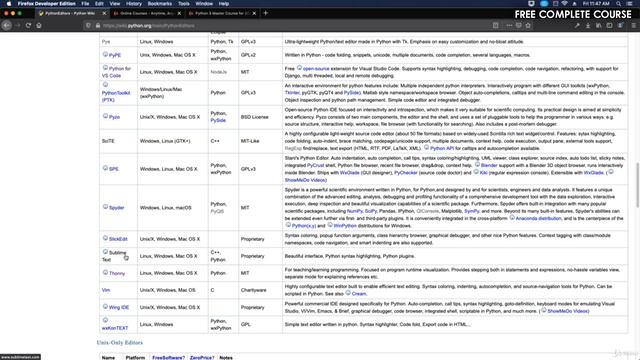Screen dimensions: 640x360
Task: Open the Python for VS Code link
Action: pyautogui.click(x=116, y=72)
